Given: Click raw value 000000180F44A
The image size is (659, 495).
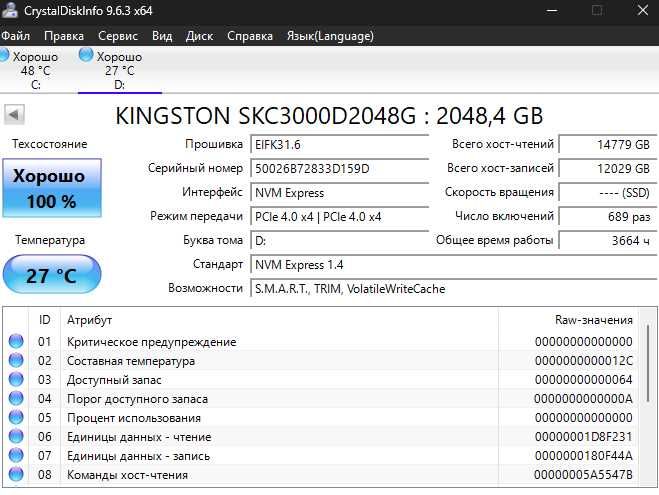Looking at the screenshot, I should 583,456.
